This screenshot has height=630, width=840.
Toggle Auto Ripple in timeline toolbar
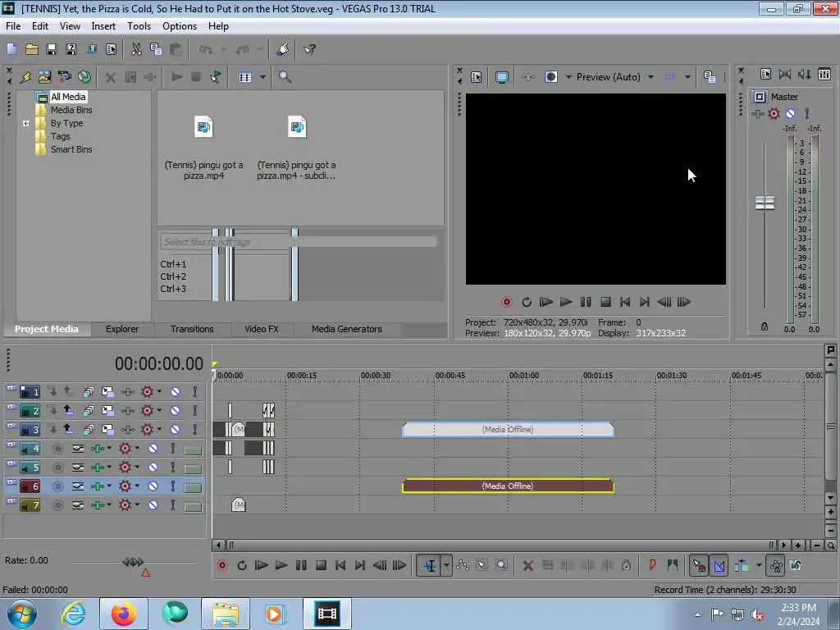click(742, 565)
